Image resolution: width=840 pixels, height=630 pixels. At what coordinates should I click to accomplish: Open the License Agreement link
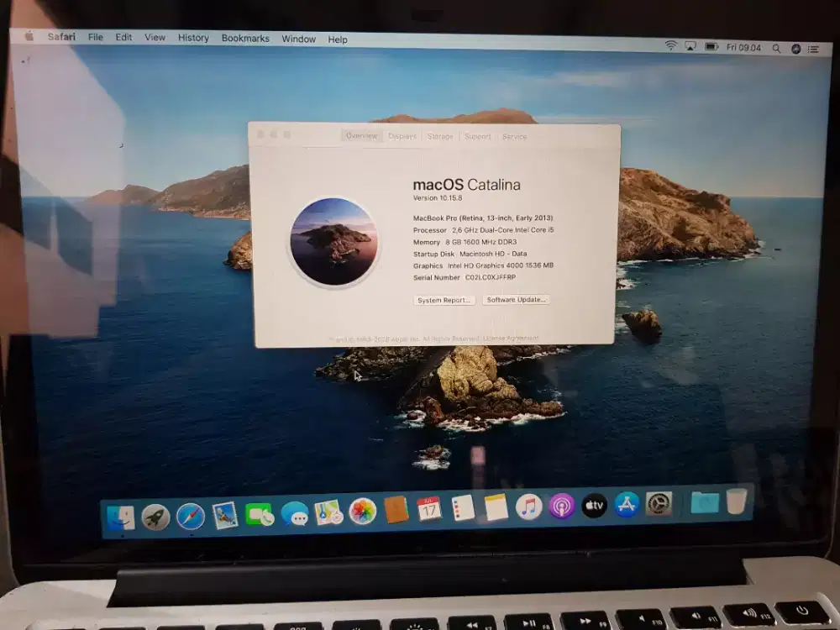[x=511, y=338]
